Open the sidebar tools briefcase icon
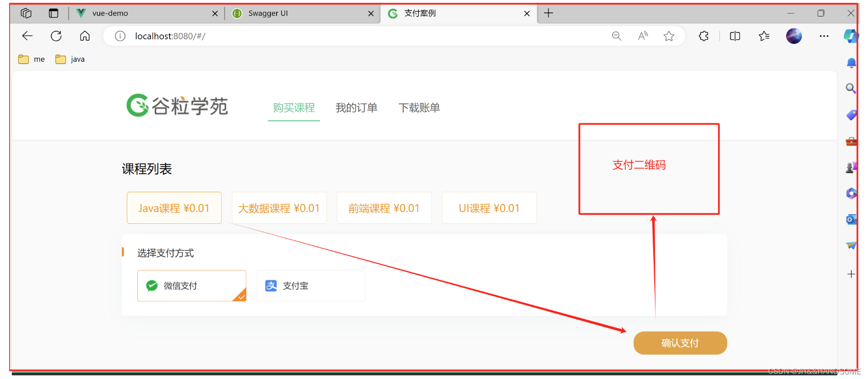The height and width of the screenshot is (379, 868). (x=851, y=141)
